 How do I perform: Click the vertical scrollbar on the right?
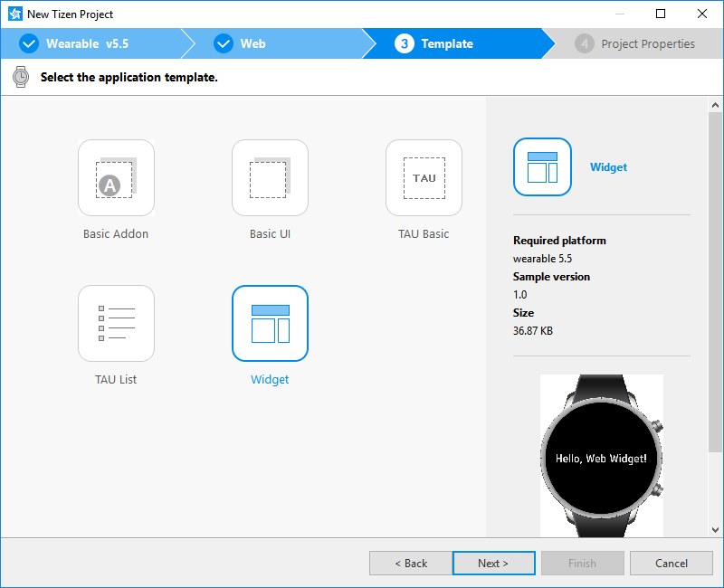[716, 271]
